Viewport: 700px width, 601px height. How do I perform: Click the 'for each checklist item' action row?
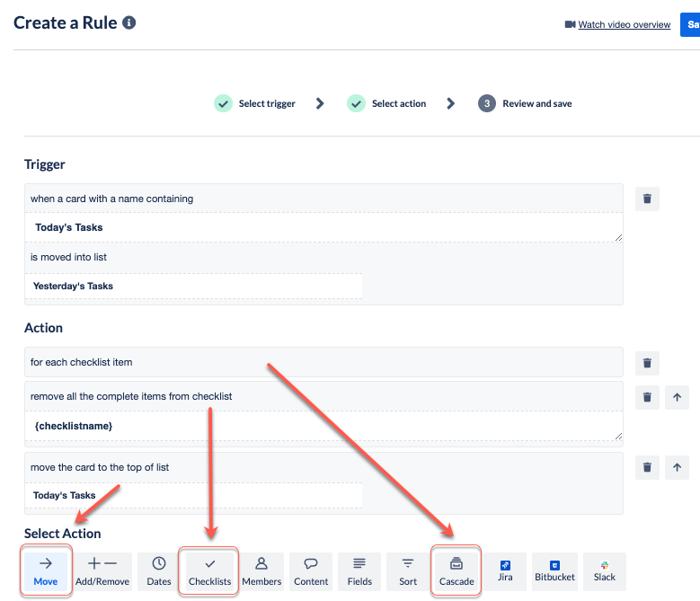point(323,362)
